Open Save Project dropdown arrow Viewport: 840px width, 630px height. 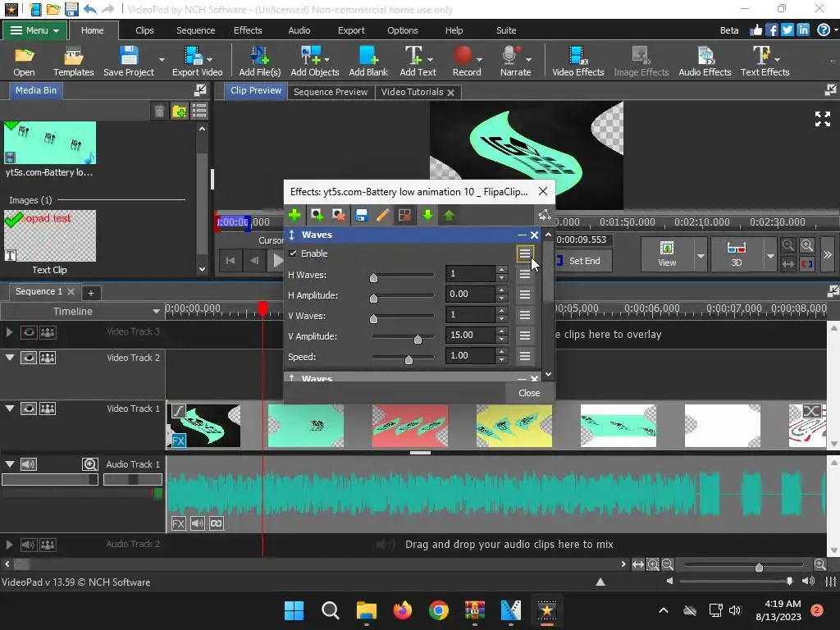(162, 59)
